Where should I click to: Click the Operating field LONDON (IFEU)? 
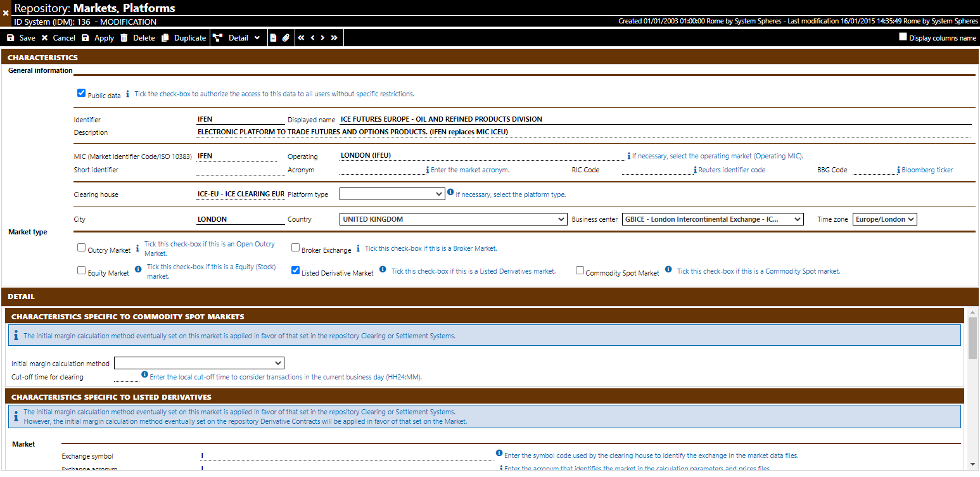click(x=482, y=156)
